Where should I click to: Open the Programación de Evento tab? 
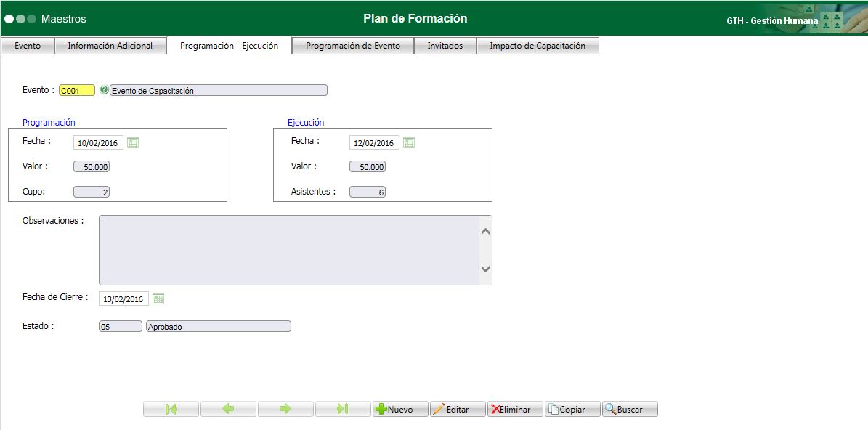click(x=353, y=46)
